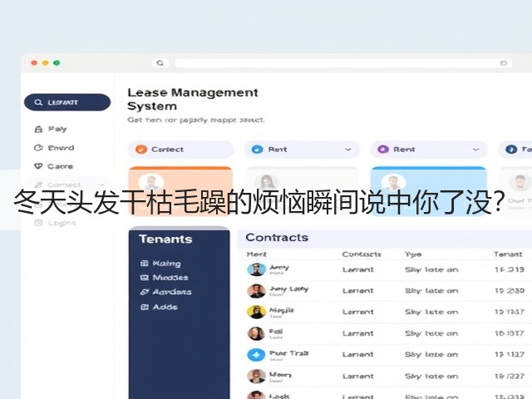
Task: Click the green maximize dot of the browser window
Action: [x=57, y=63]
